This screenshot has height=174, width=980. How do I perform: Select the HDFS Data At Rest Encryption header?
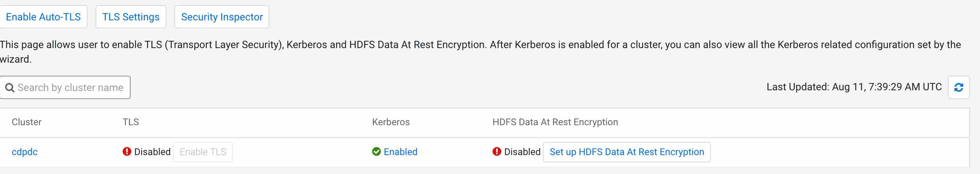pos(555,122)
